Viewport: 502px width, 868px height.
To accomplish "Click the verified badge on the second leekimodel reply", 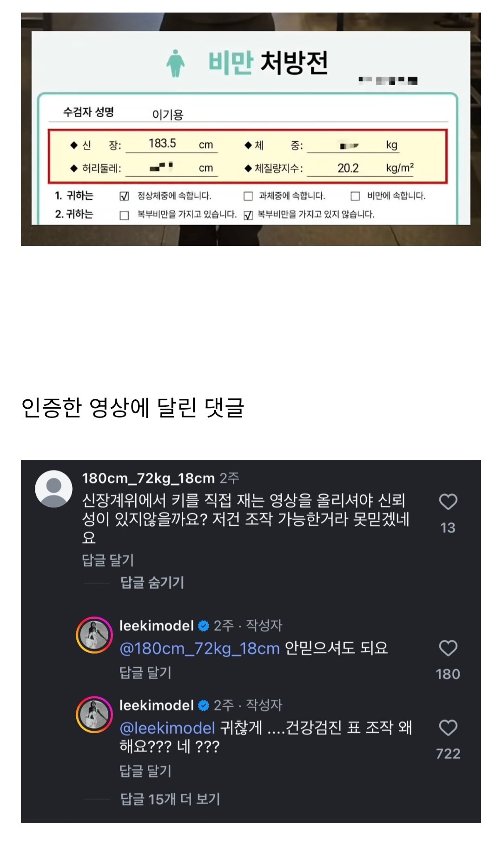I will tap(204, 705).
